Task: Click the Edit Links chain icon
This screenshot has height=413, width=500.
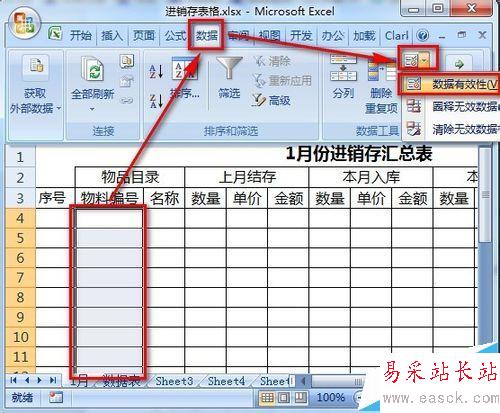Action: click(x=127, y=100)
